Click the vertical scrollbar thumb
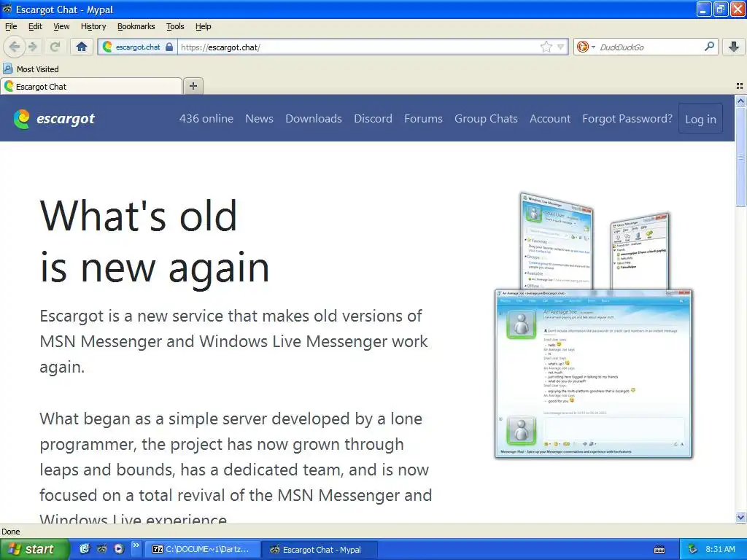Screen dimensions: 747x560 tap(740, 157)
